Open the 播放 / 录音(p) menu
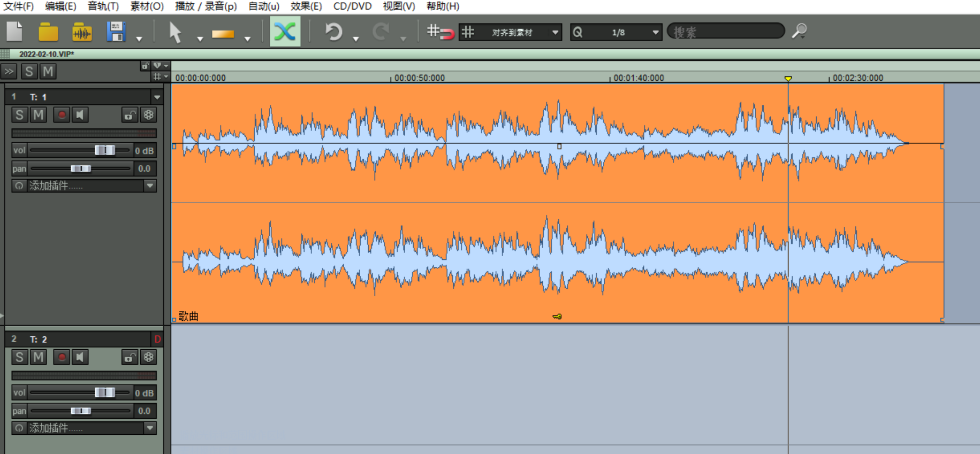This screenshot has width=980, height=454. pyautogui.click(x=206, y=6)
